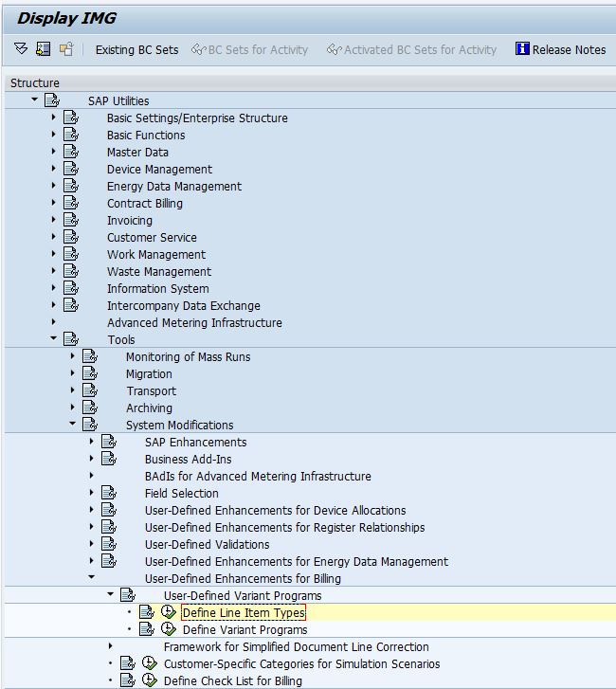Open documentation icon for Information System

click(71, 288)
